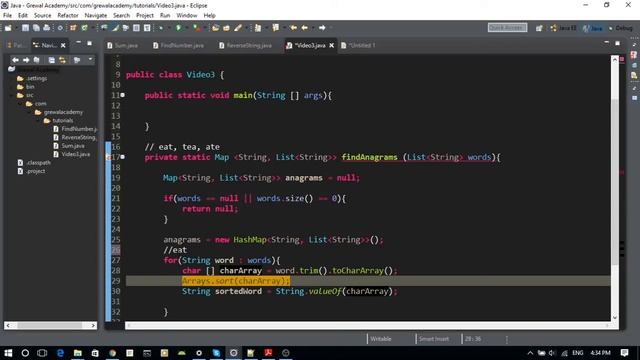This screenshot has height=360, width=640.
Task: Close the Video3.java editor tab
Action: point(331,45)
